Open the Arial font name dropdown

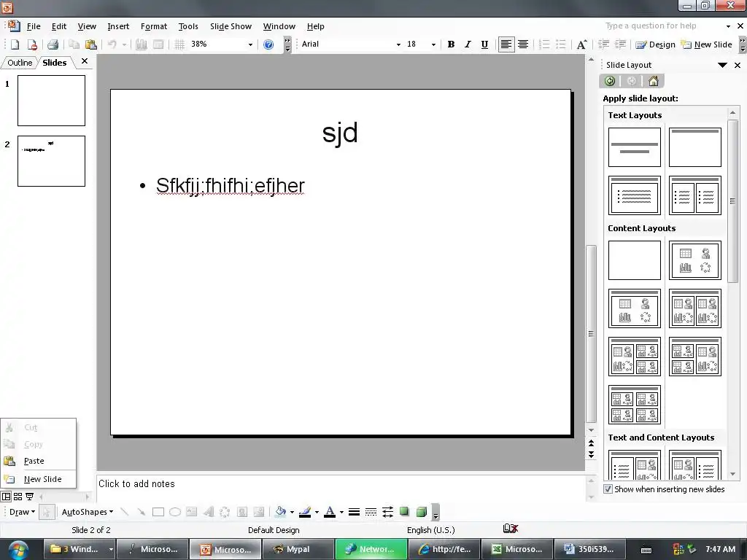click(398, 44)
